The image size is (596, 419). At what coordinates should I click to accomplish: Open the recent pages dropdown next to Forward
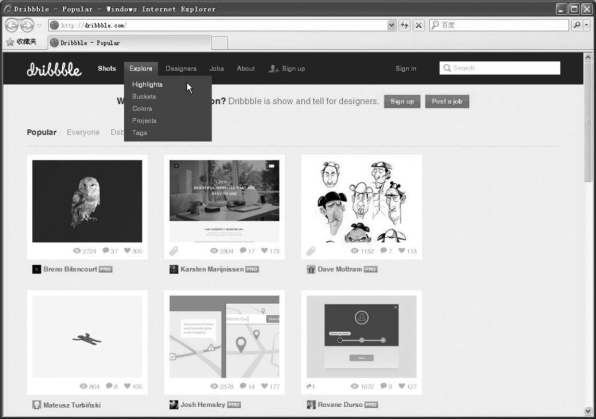pyautogui.click(x=39, y=26)
